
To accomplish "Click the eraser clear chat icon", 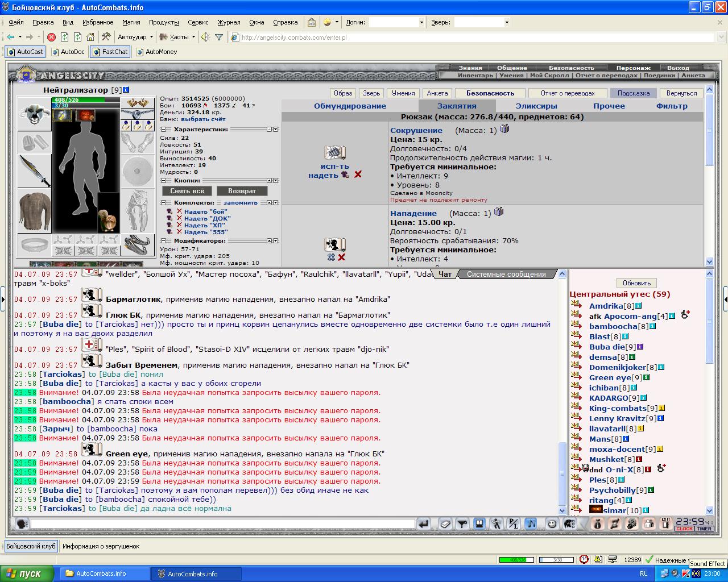I will [x=445, y=523].
